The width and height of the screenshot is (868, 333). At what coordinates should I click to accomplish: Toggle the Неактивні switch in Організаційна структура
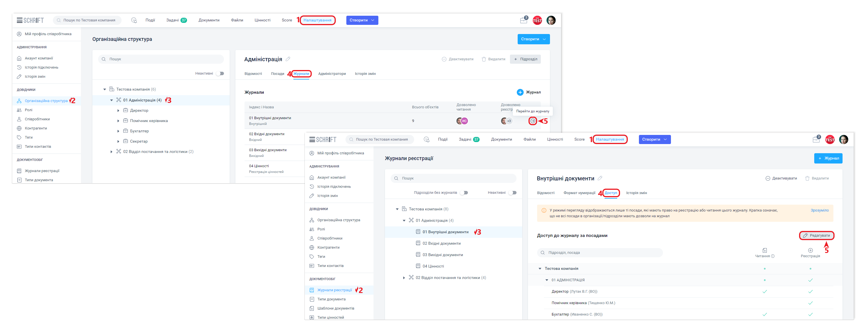click(220, 73)
